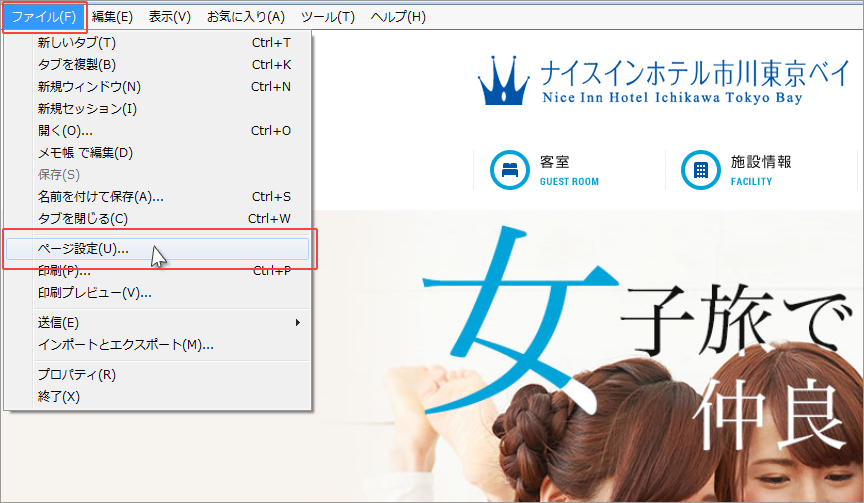Choose タブを閉じる(C) menu item

tap(158, 219)
